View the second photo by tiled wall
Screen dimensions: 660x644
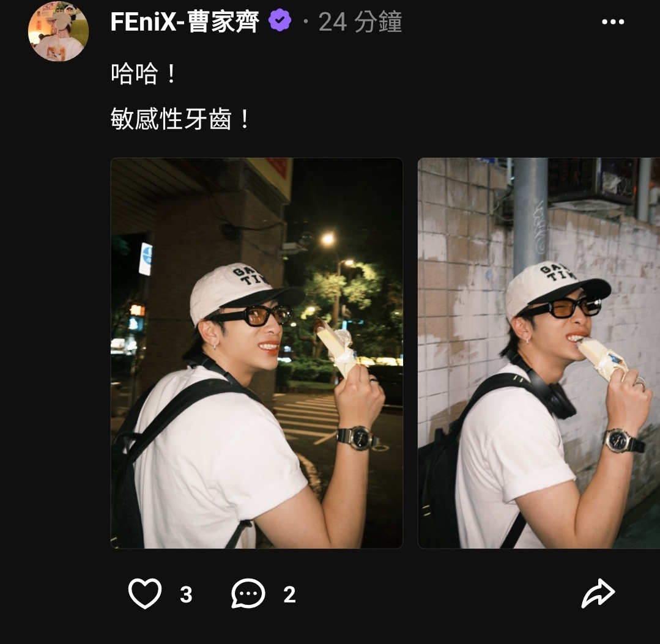[539, 353]
